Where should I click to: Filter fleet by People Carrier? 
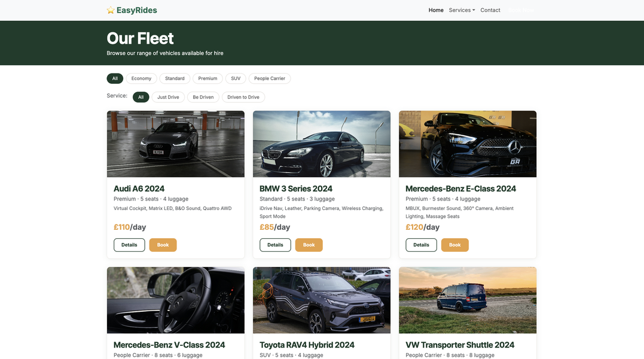(x=270, y=78)
